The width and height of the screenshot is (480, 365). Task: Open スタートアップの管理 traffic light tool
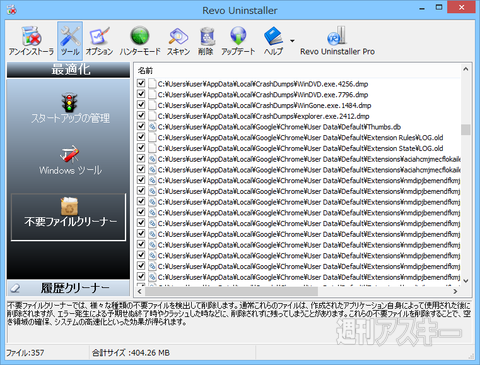70,108
